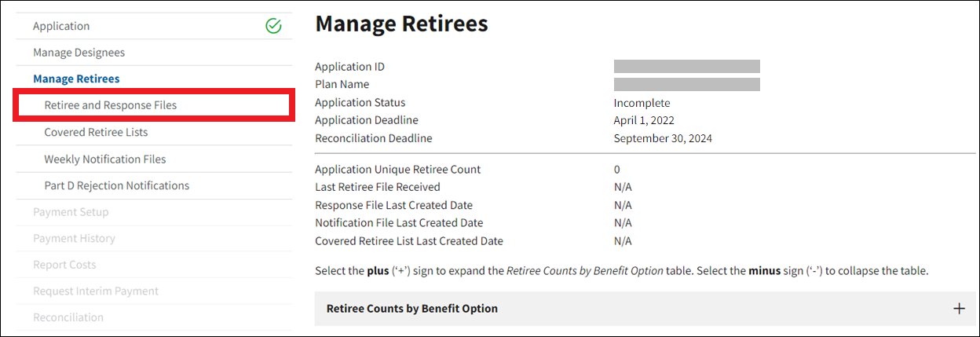Viewport: 980px width, 337px height.
Task: Click the Incomplete application status text
Action: click(642, 103)
